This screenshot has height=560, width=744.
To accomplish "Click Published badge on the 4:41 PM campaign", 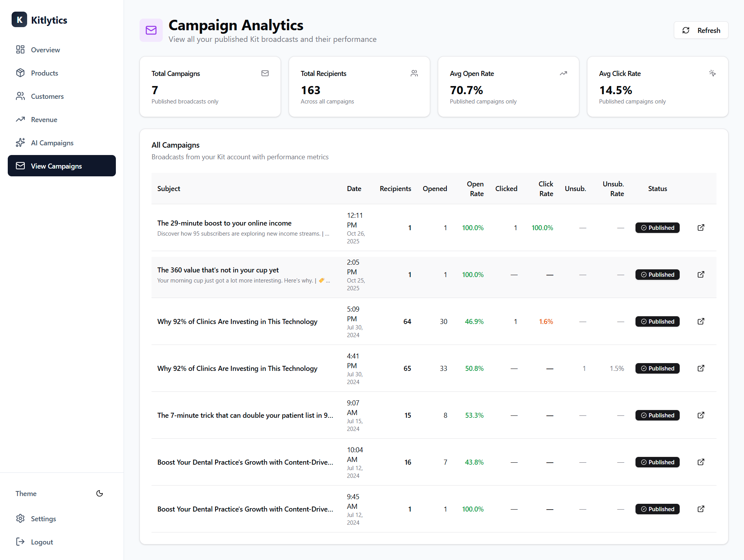I will [x=657, y=368].
